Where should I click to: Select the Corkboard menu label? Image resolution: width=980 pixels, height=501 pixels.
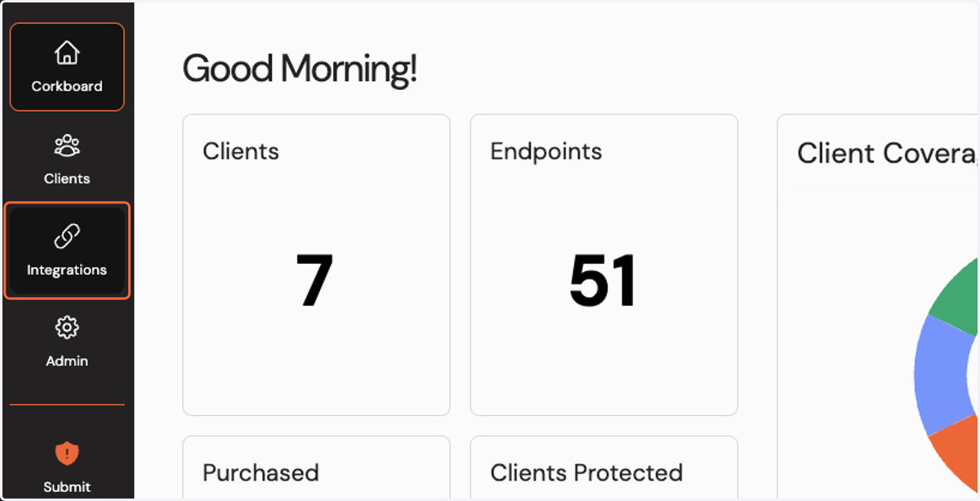67,86
